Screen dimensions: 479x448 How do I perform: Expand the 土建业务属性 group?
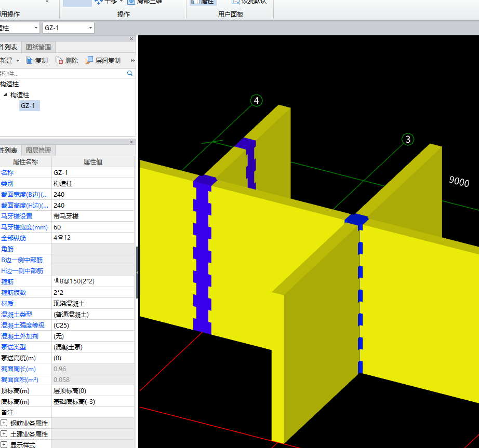pos(4,434)
